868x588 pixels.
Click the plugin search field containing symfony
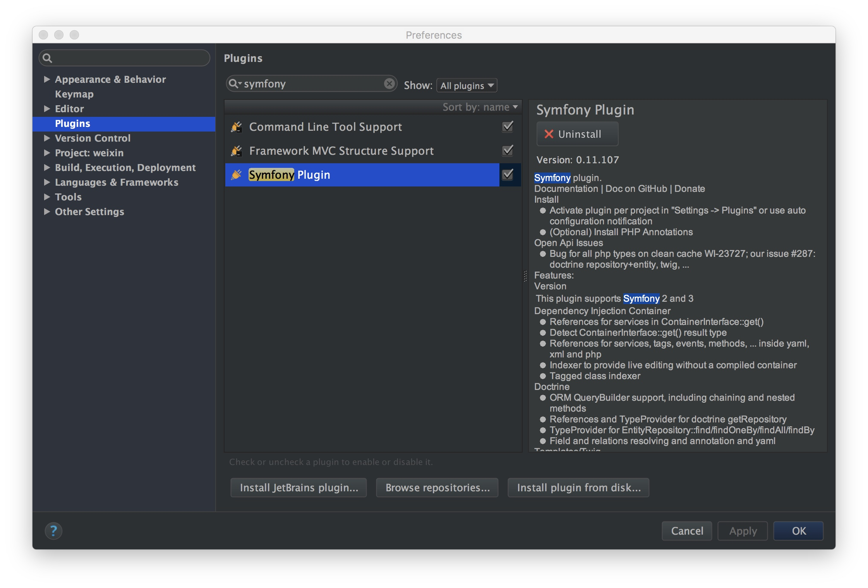click(312, 84)
